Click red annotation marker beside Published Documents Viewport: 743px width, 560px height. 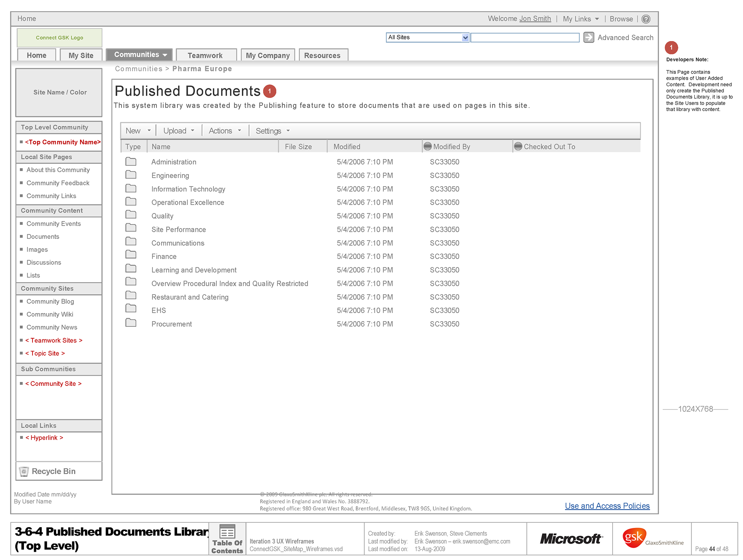pyautogui.click(x=269, y=91)
